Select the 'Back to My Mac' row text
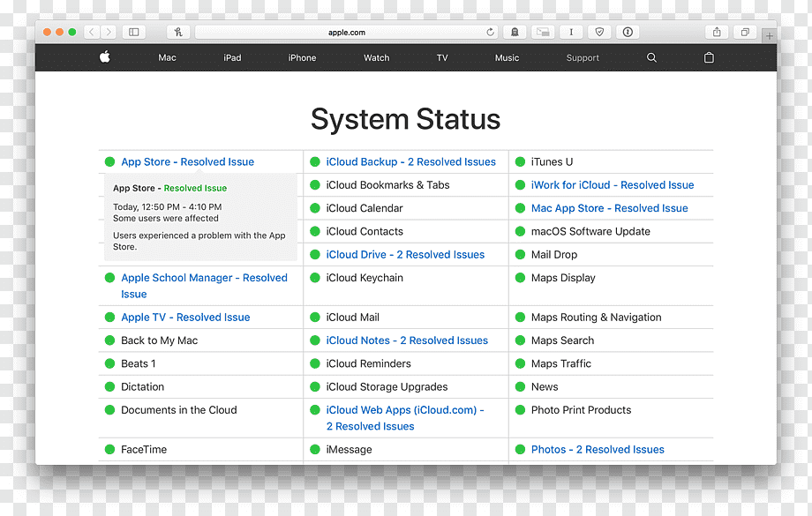Viewport: 812px width, 516px height. (x=160, y=340)
